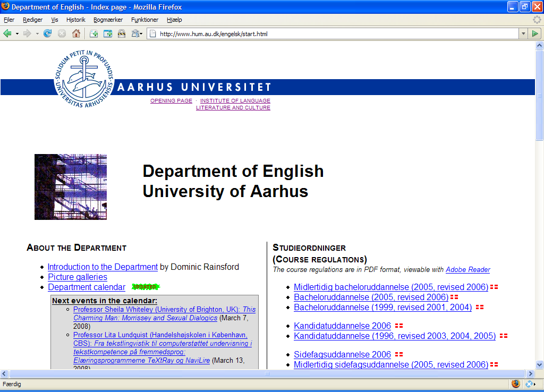Restore down the Firefox window
Viewport: 544px width, 392px height.
(525, 6)
